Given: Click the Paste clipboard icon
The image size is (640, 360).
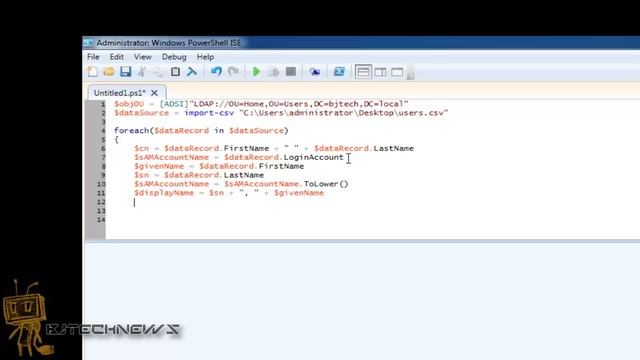Looking at the screenshot, I should pyautogui.click(x=175, y=72).
